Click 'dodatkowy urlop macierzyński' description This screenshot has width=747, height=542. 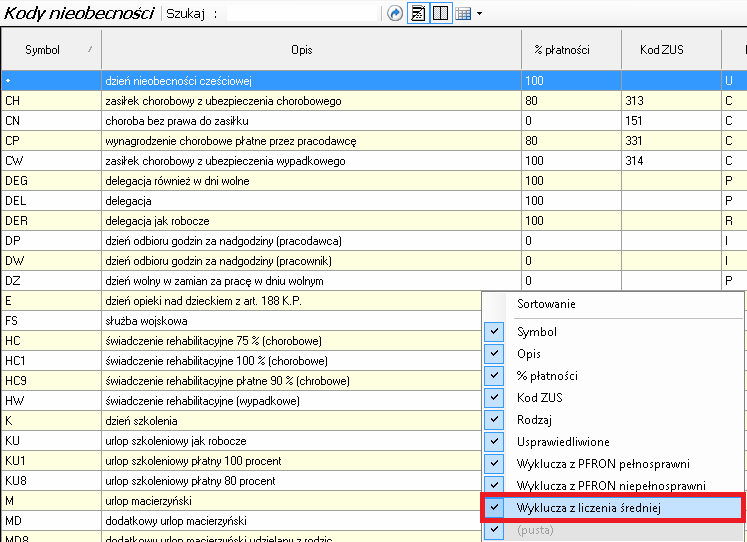pos(292,521)
